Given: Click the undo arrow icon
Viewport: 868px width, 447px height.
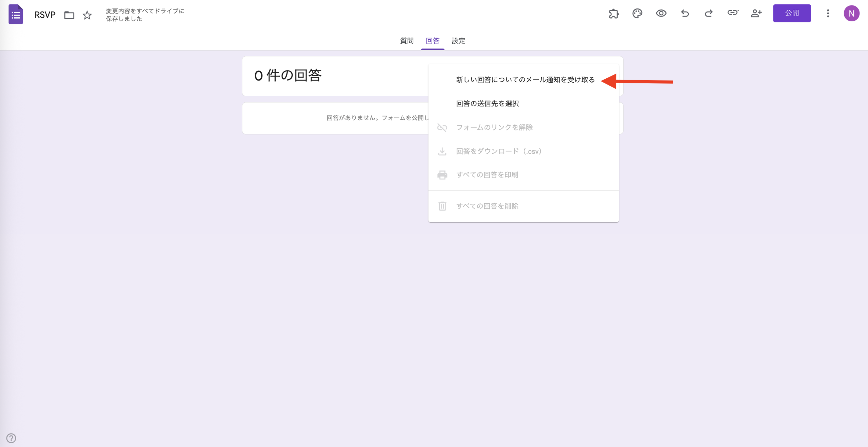Looking at the screenshot, I should 685,14.
